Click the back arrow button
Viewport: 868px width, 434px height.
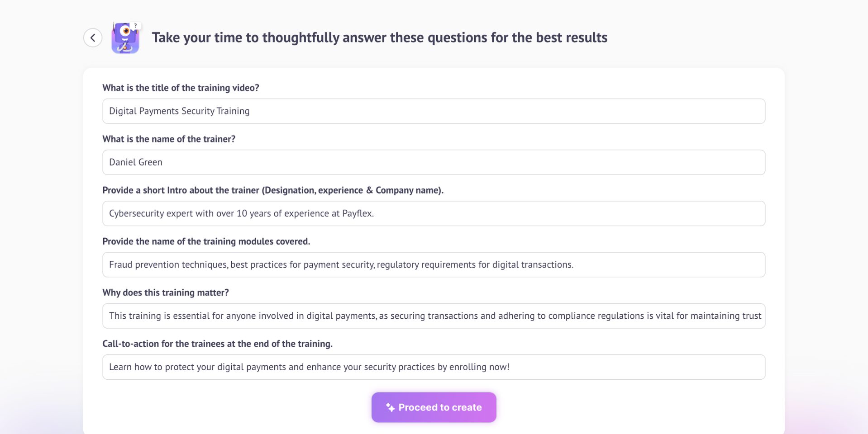[93, 38]
